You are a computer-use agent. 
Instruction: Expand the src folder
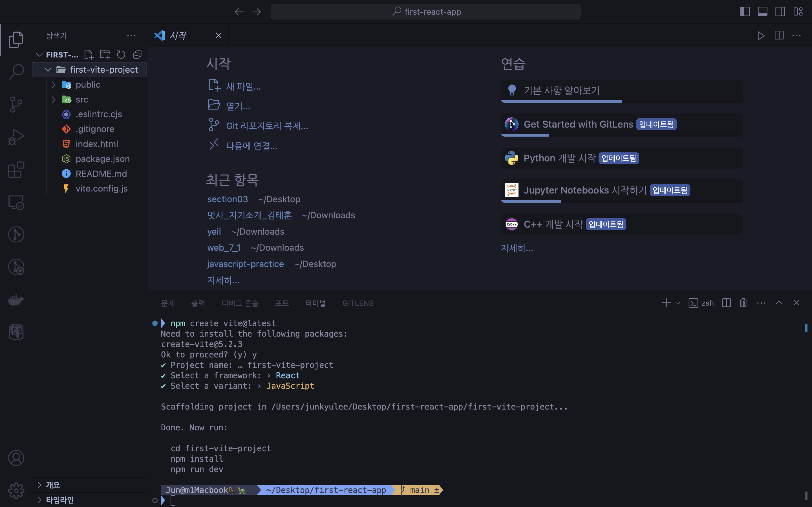click(x=54, y=100)
